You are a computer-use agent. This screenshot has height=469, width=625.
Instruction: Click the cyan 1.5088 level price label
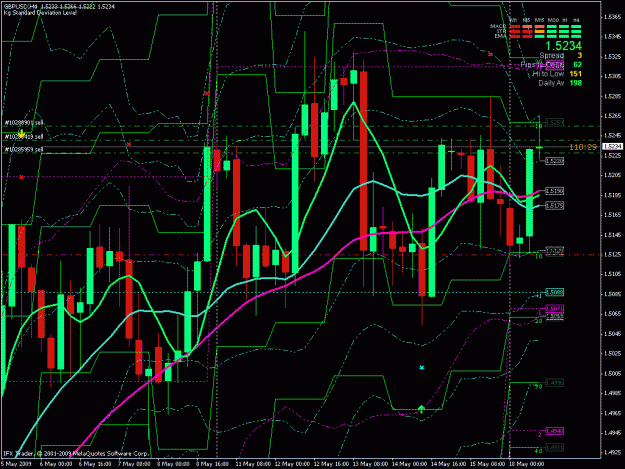click(x=554, y=293)
